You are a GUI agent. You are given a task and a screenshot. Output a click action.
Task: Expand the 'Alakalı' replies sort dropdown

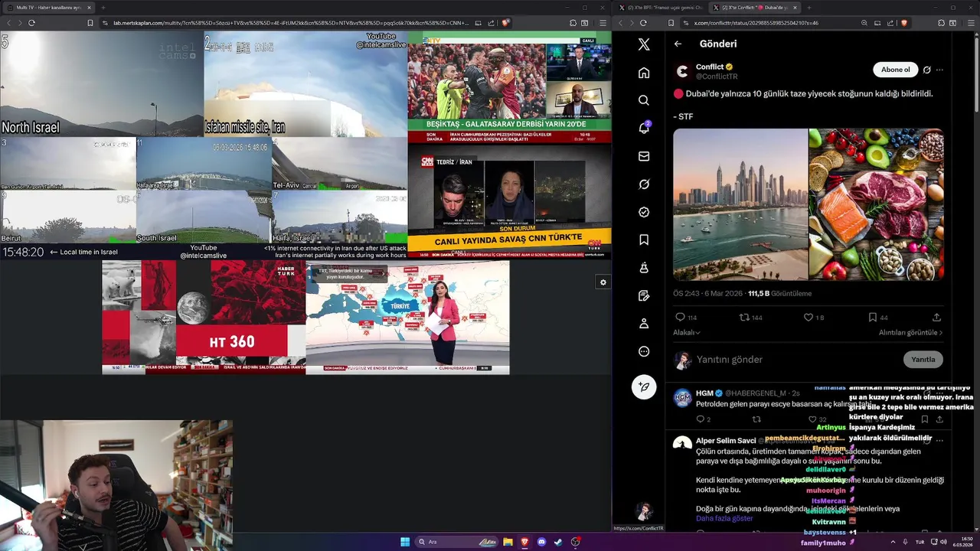(x=687, y=332)
